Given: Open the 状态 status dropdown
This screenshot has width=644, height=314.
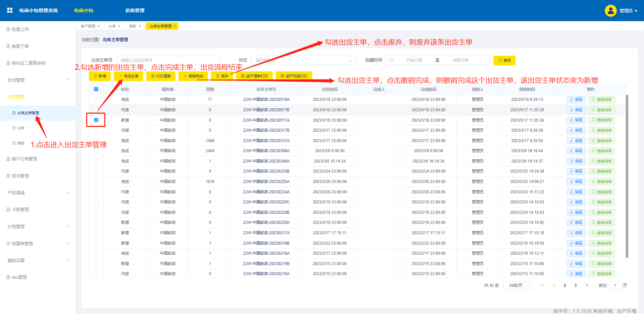Looking at the screenshot, I should coord(303,60).
